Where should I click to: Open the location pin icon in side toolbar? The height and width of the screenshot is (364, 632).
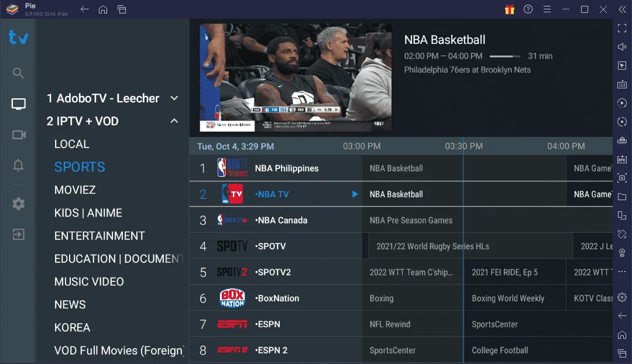tap(622, 253)
